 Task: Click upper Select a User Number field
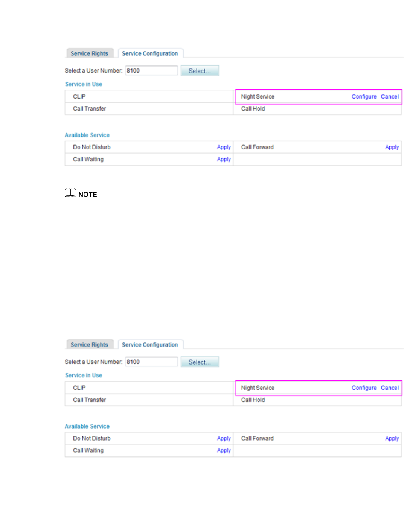tap(151, 71)
